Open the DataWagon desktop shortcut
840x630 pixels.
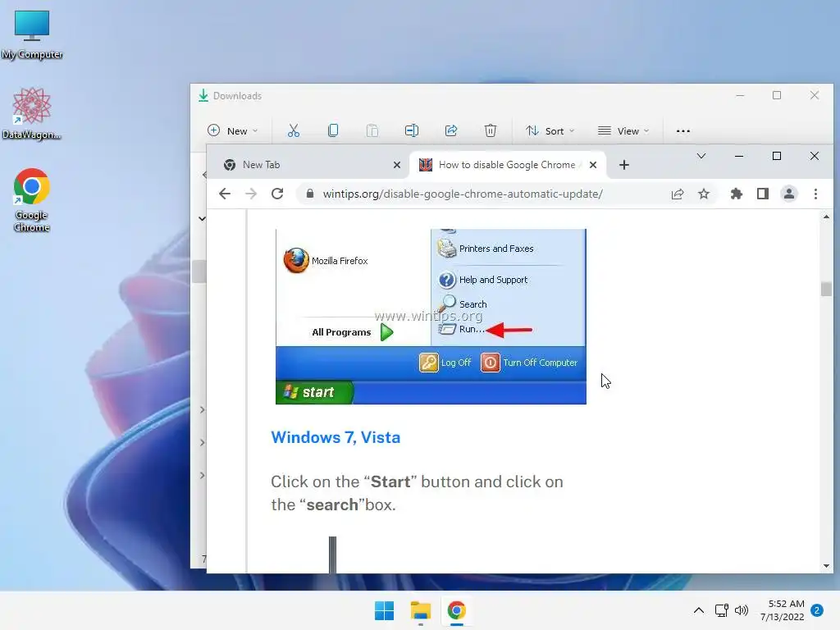coord(32,113)
